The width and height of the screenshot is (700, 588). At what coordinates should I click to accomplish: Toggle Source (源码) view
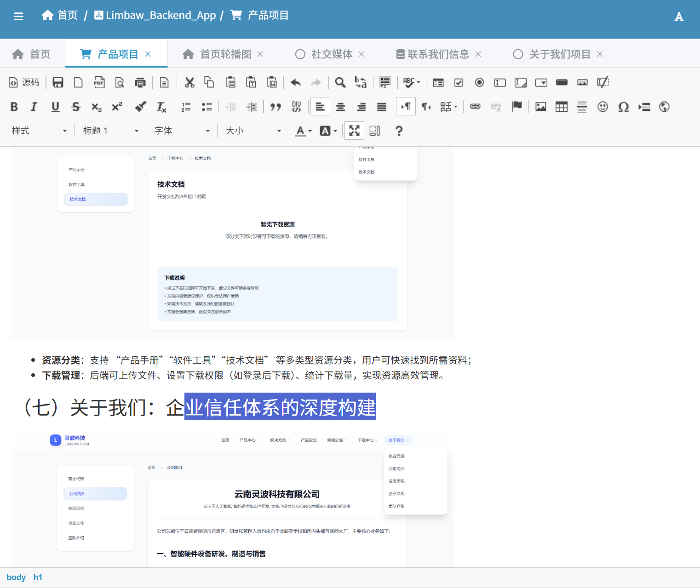[x=24, y=82]
